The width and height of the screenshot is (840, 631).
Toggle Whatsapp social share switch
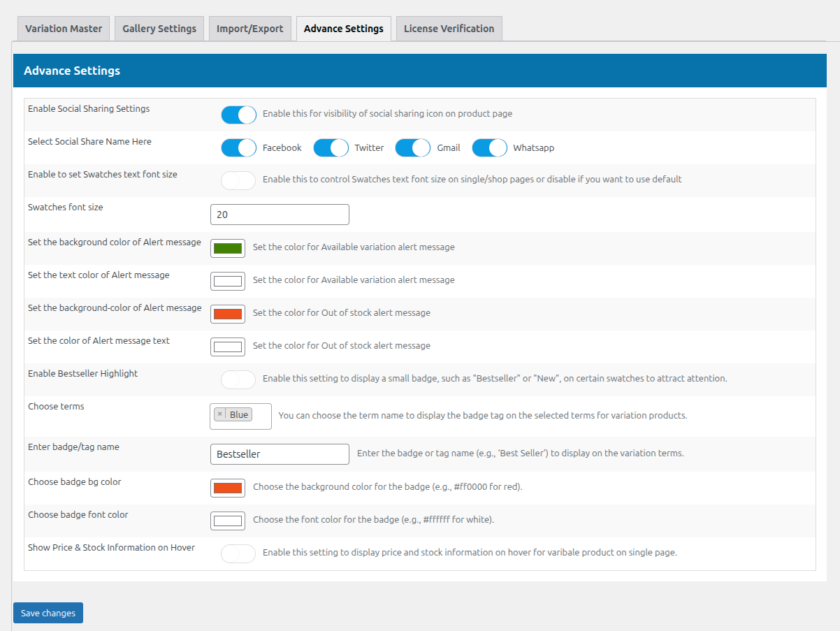489,148
